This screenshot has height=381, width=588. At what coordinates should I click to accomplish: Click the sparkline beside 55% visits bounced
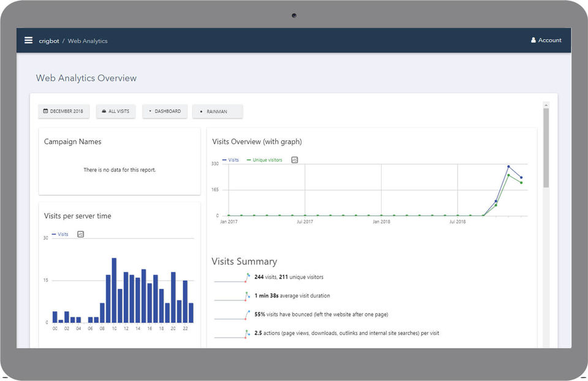(232, 315)
